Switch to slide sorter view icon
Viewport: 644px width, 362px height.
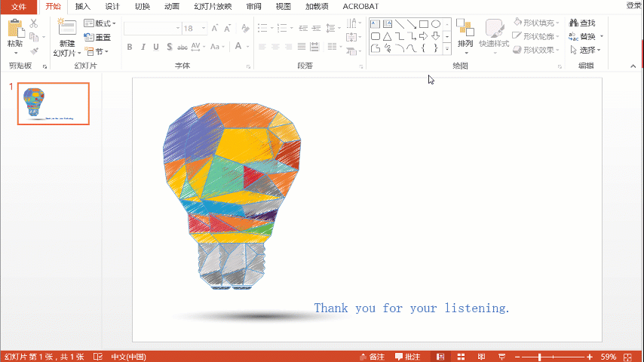[461, 357]
